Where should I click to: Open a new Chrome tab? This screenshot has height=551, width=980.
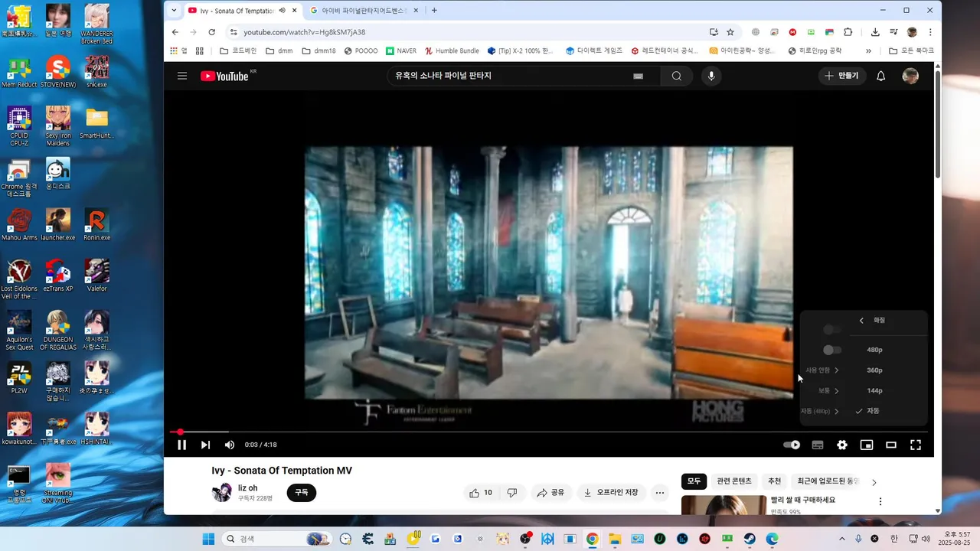434,11
